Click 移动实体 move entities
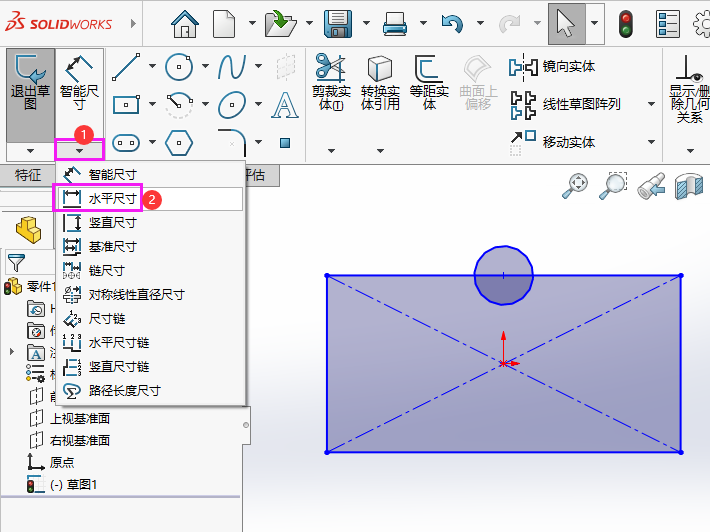Image resolution: width=710 pixels, height=532 pixels. pos(552,143)
